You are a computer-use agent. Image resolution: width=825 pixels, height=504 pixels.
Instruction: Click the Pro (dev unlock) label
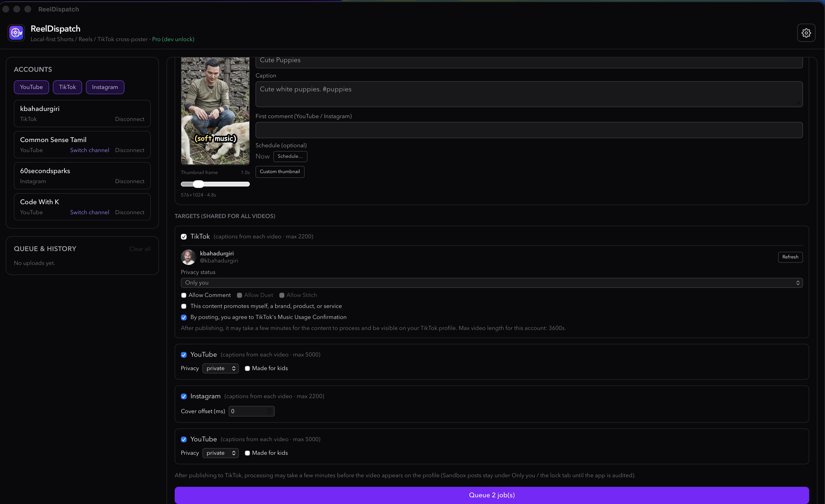pyautogui.click(x=173, y=39)
